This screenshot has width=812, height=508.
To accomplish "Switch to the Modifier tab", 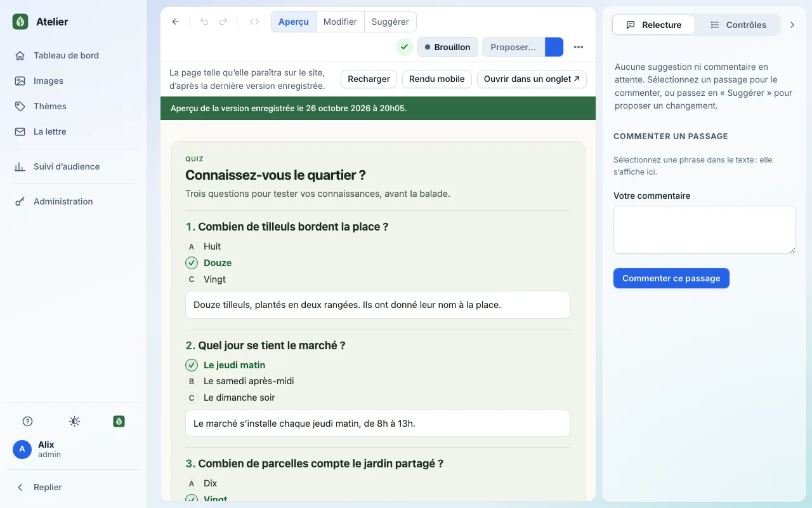I will (x=340, y=22).
